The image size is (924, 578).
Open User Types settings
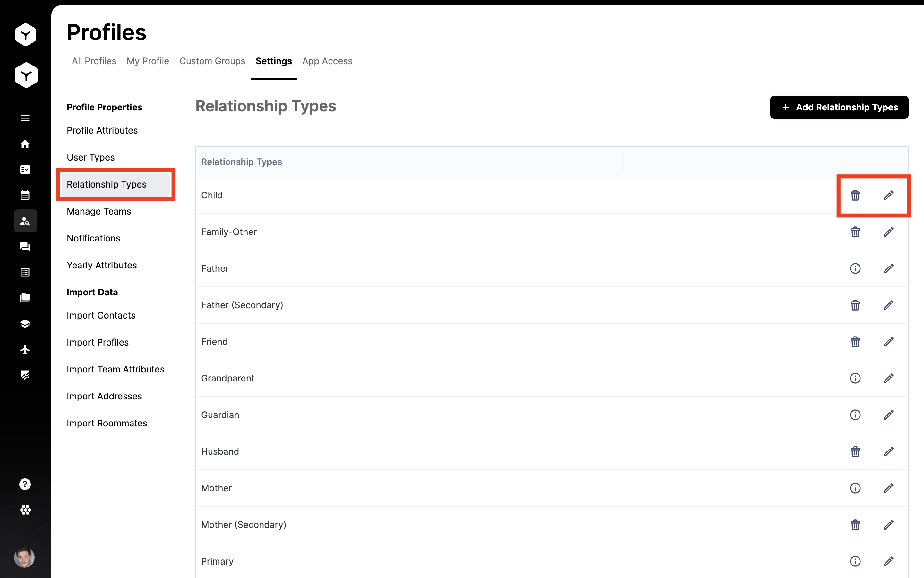click(x=91, y=157)
